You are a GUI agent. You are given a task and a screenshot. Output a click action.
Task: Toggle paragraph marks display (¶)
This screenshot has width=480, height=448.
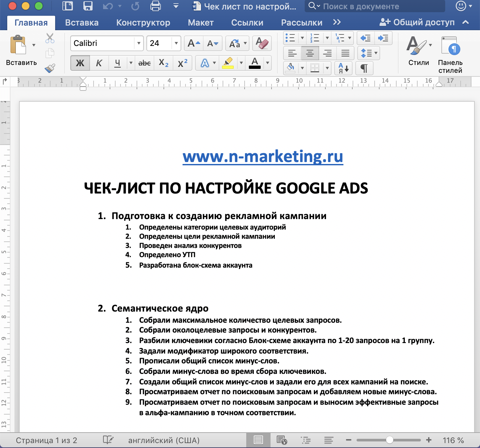pos(364,68)
